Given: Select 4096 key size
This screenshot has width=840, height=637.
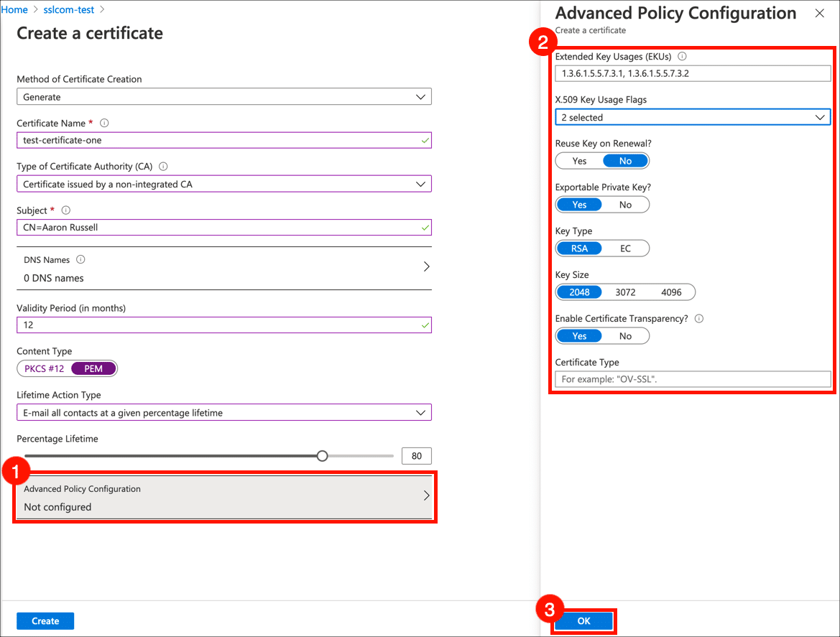Looking at the screenshot, I should (x=671, y=292).
